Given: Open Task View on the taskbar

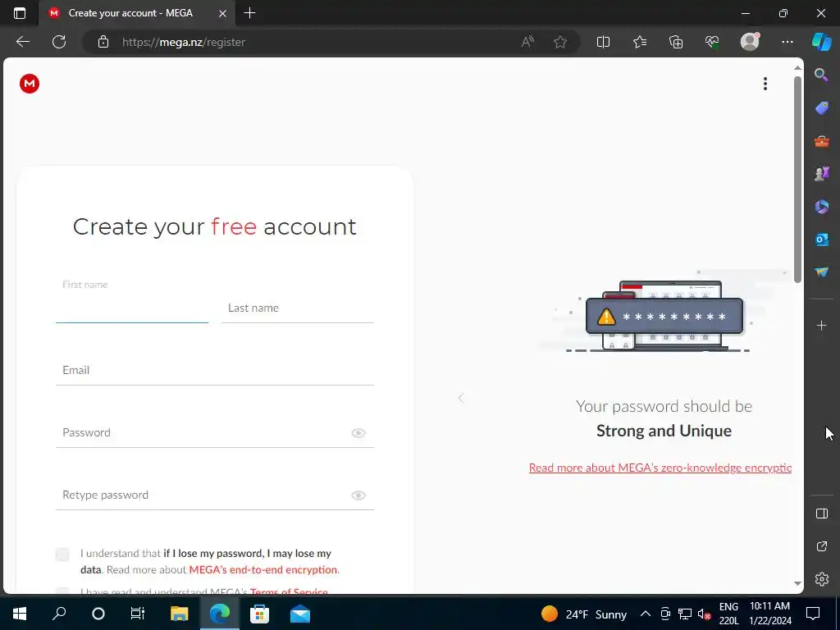Looking at the screenshot, I should [x=138, y=614].
